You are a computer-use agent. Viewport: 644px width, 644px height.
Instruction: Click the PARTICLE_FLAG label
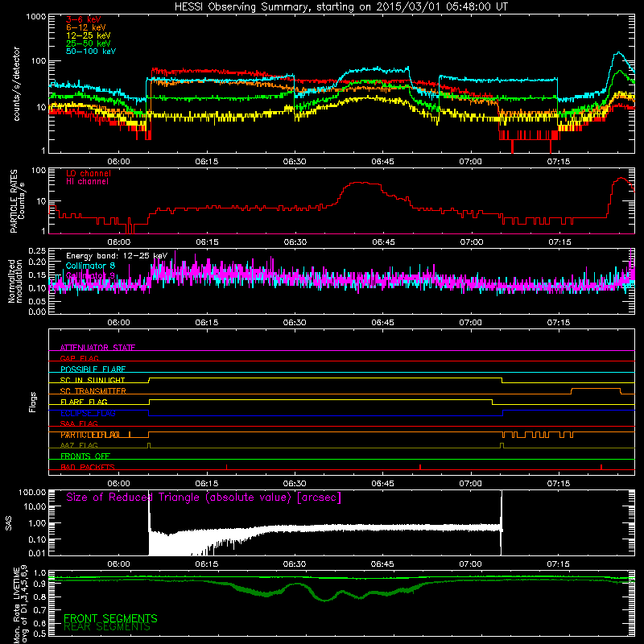point(90,435)
